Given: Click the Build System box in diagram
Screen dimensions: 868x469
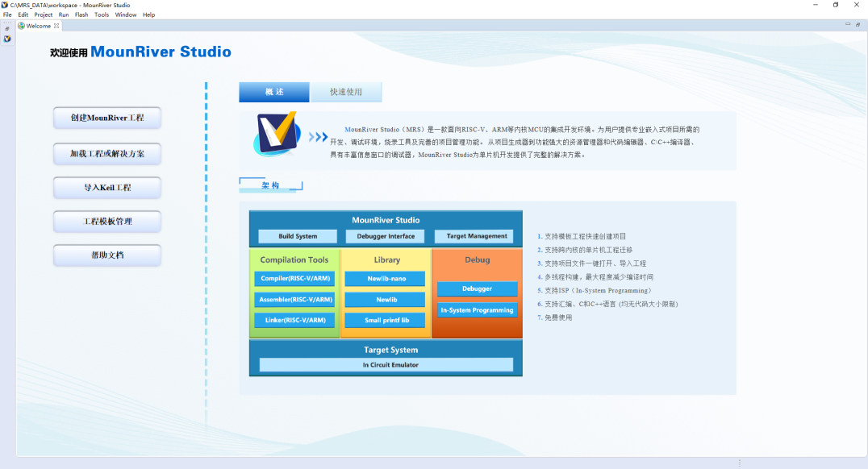Looking at the screenshot, I should click(x=298, y=236).
